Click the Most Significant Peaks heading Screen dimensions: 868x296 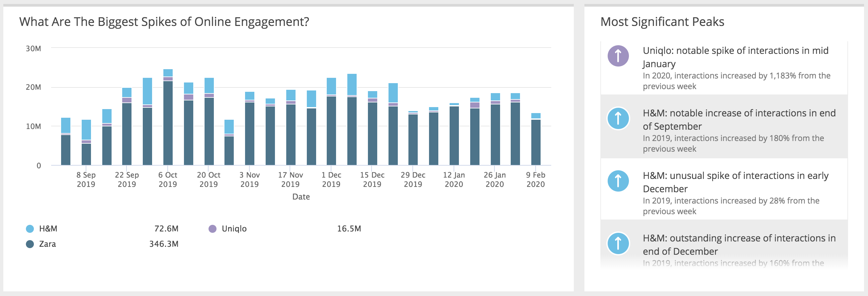pos(662,22)
